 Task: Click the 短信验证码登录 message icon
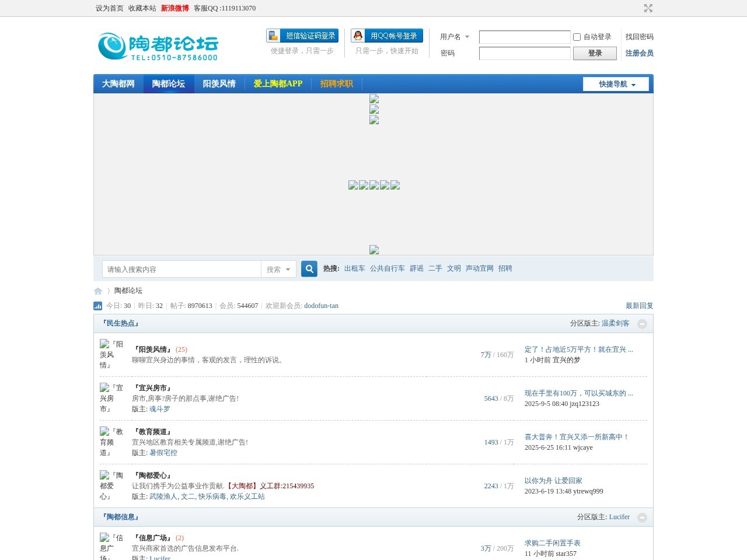click(273, 35)
